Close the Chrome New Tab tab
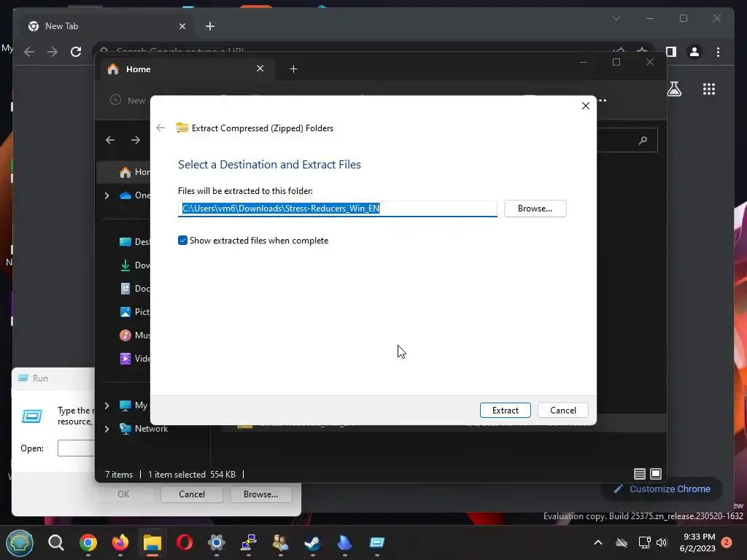The height and width of the screenshot is (560, 747). 182,26
